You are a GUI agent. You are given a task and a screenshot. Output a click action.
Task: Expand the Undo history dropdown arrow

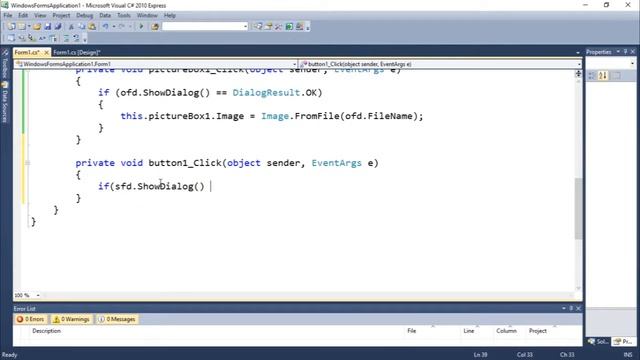tap(113, 27)
